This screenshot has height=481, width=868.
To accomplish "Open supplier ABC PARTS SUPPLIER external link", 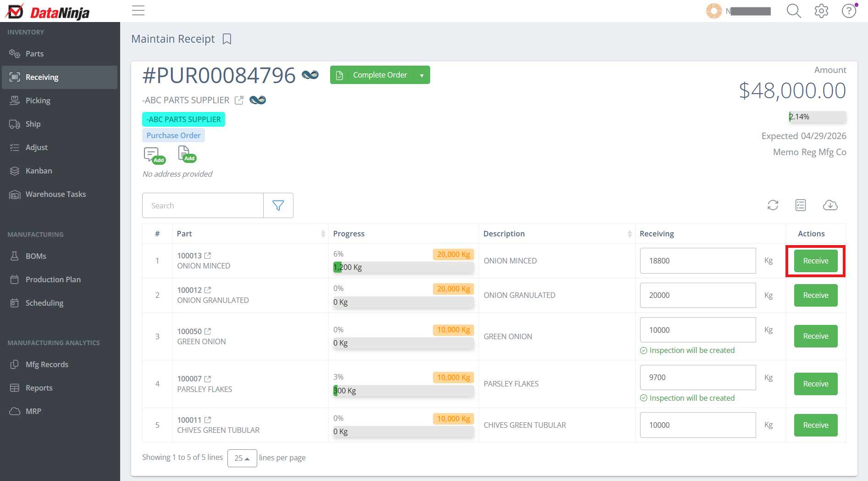I will click(239, 100).
